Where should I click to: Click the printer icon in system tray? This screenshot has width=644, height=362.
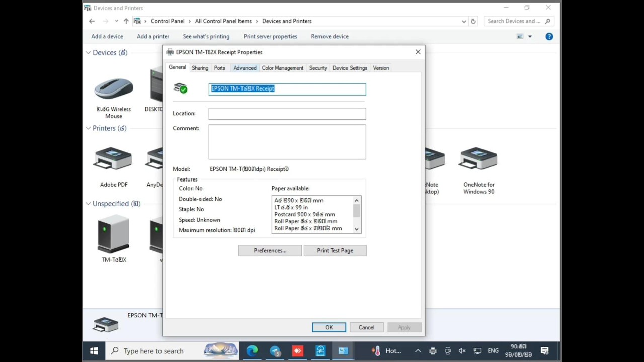(x=433, y=351)
